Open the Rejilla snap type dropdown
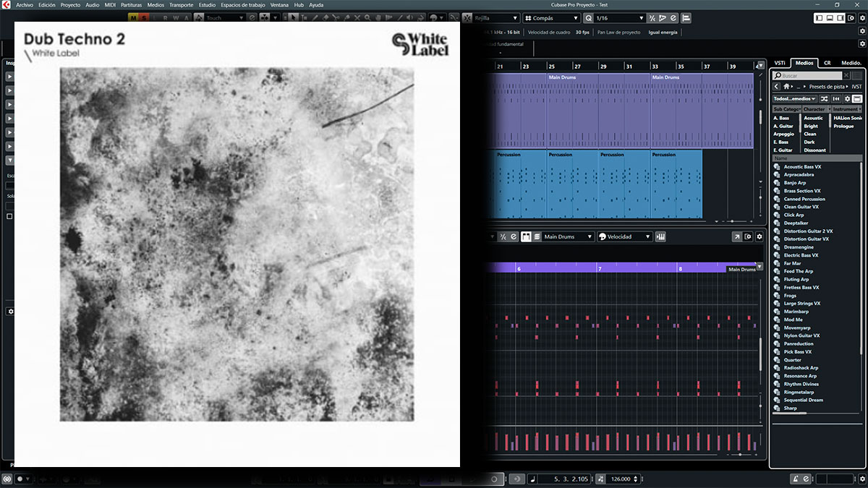Viewport: 868px width, 488px height. (x=496, y=18)
